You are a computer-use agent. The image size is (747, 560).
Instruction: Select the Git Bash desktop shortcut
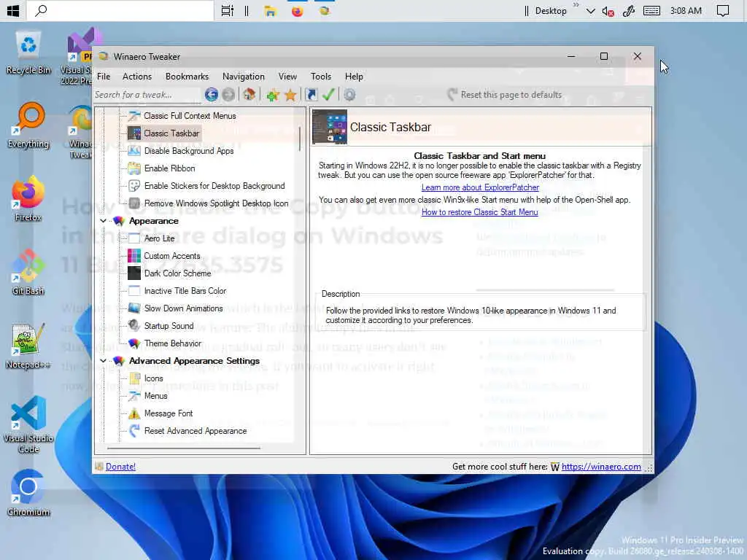click(28, 273)
